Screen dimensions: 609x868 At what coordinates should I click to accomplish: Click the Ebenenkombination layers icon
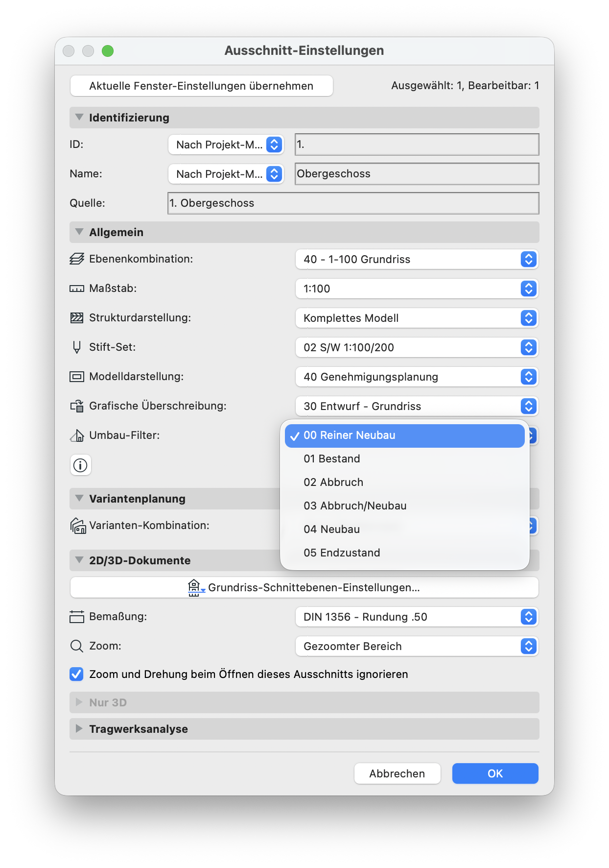(77, 259)
